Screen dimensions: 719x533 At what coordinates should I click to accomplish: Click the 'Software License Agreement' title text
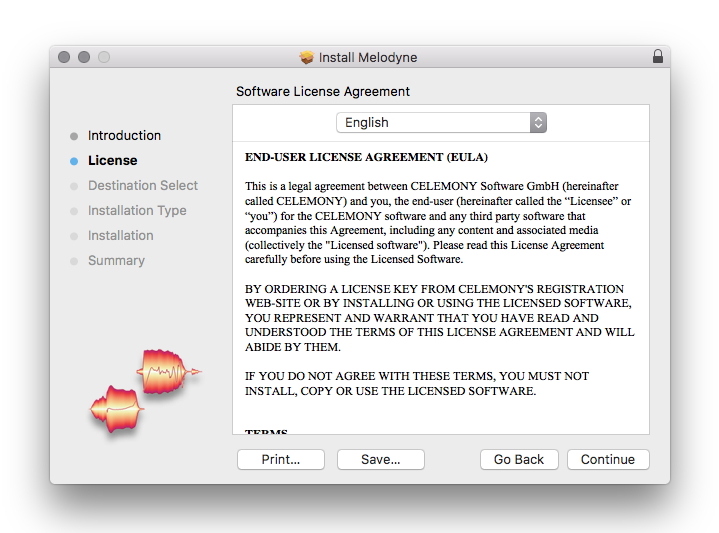[323, 91]
